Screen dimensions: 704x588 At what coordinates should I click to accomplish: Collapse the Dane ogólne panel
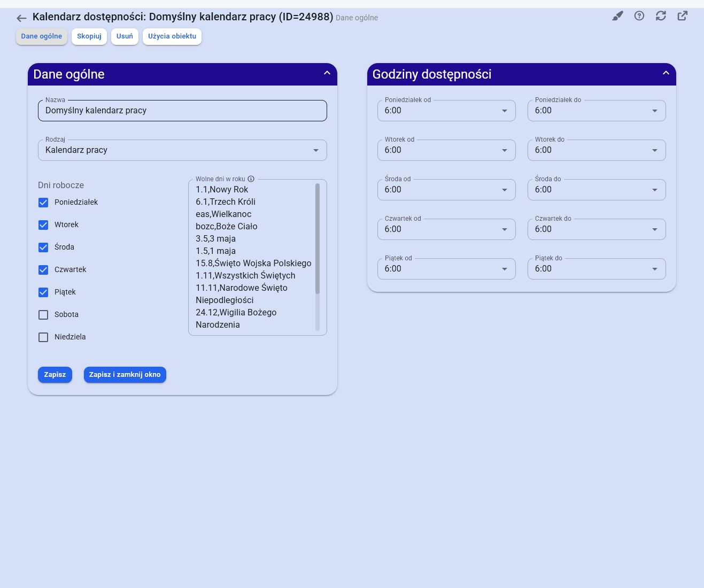click(x=327, y=73)
